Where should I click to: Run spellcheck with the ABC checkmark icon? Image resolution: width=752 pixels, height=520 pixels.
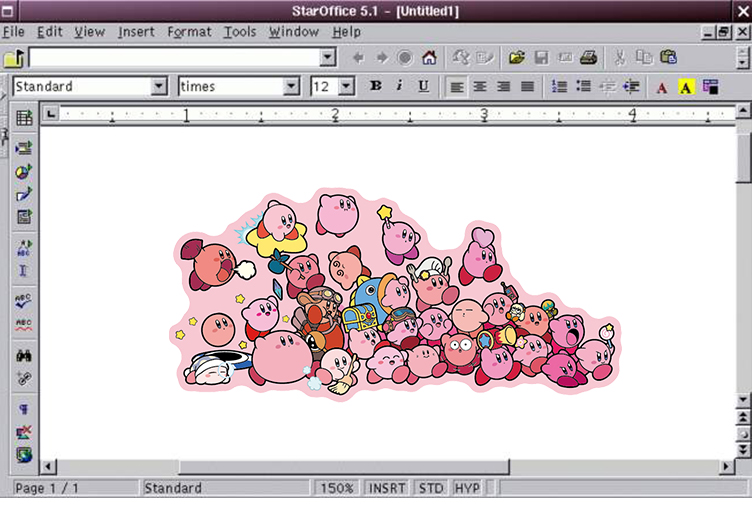(24, 301)
